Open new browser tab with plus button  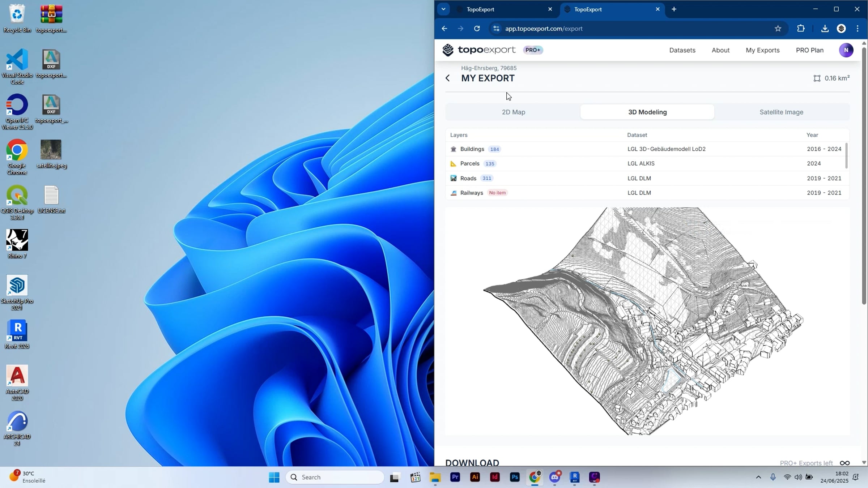[x=674, y=9]
